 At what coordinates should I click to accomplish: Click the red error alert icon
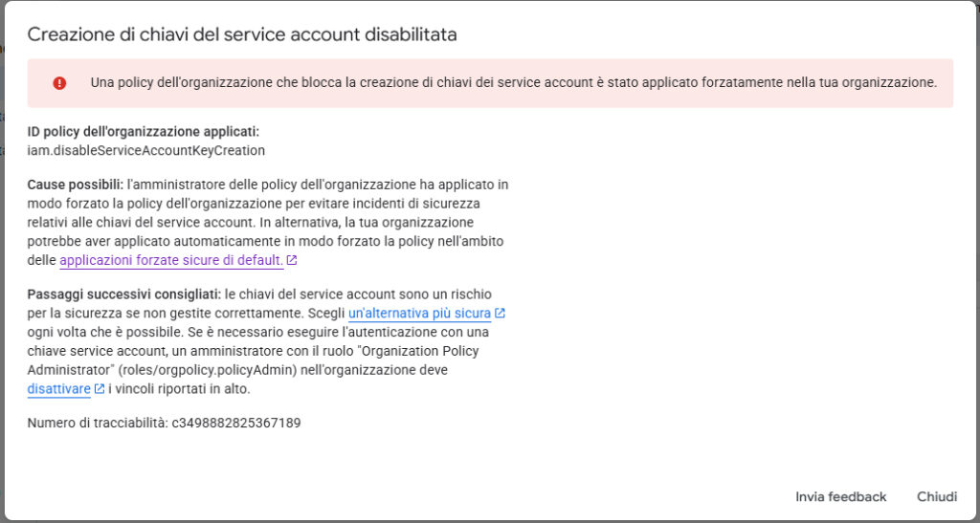tap(59, 83)
